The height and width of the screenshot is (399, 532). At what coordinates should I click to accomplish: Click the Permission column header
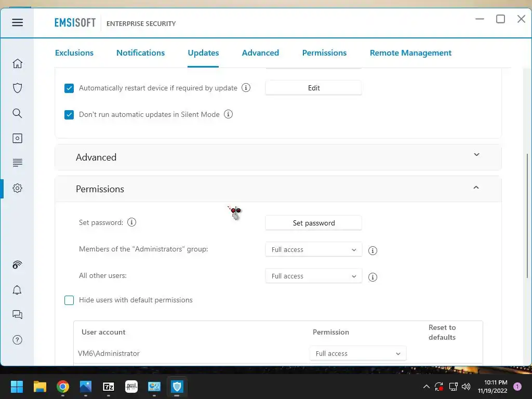click(x=331, y=332)
